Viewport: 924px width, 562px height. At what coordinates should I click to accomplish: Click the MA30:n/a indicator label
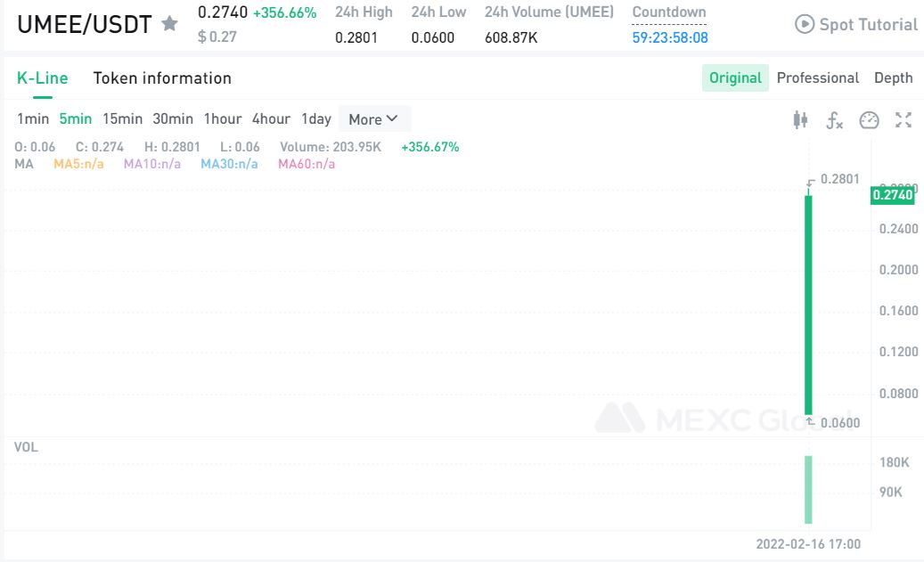click(x=229, y=164)
